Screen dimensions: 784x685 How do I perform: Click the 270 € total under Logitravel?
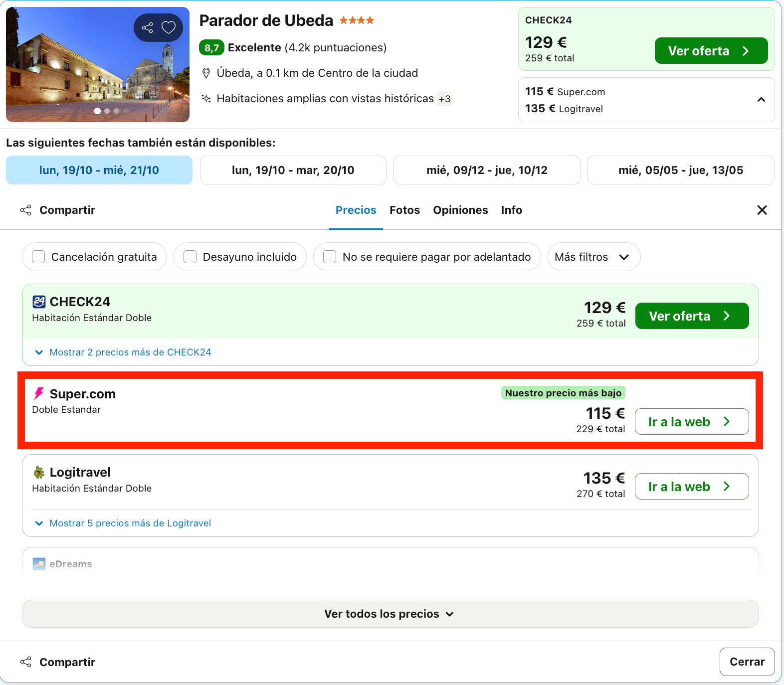600,494
